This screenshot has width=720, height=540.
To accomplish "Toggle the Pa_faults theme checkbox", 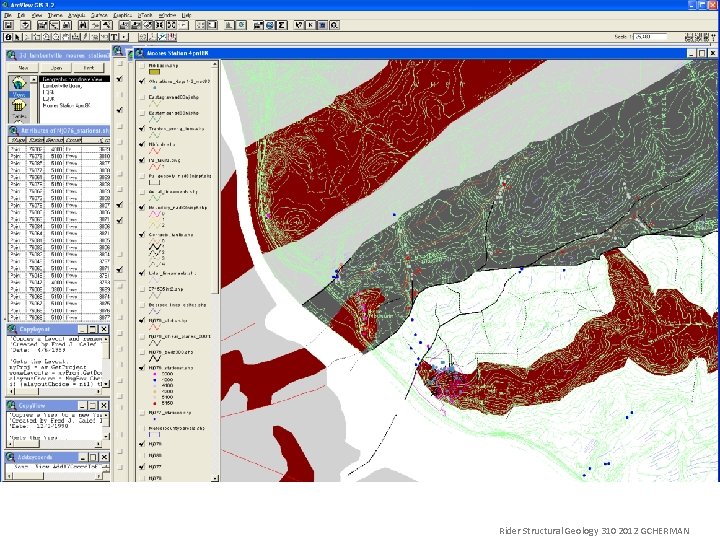I will (142, 160).
